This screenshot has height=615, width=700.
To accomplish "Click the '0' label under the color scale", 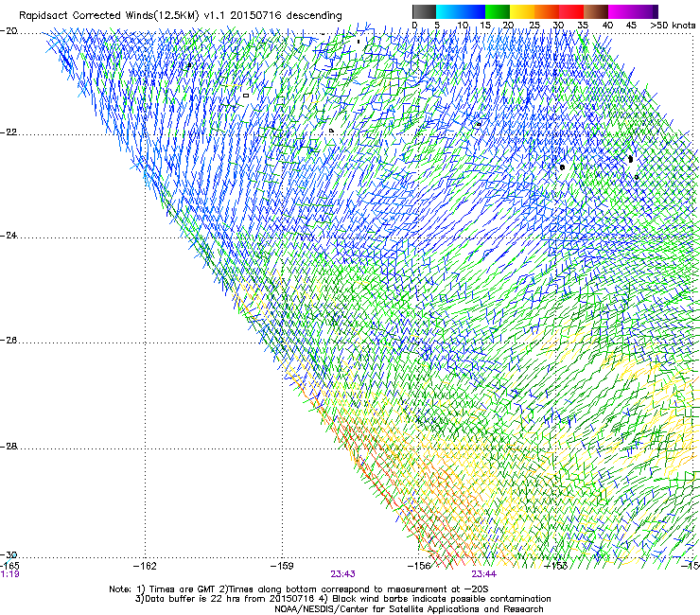I will pyautogui.click(x=414, y=25).
